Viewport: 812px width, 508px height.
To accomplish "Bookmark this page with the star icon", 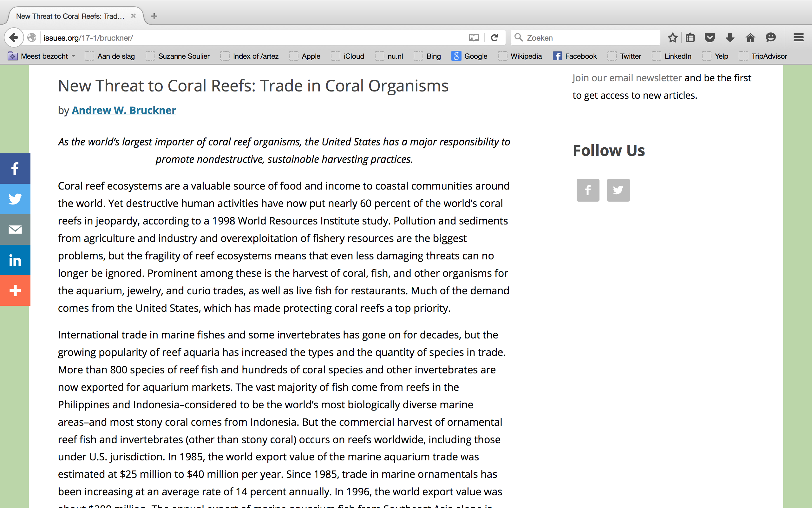I will 672,38.
